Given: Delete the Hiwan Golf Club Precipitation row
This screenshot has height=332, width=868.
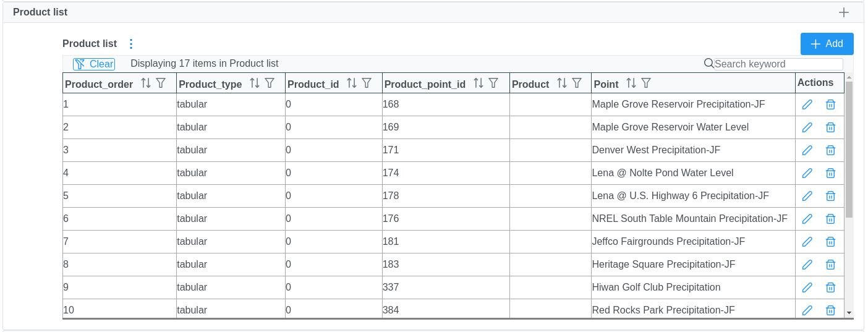Looking at the screenshot, I should pos(830,287).
